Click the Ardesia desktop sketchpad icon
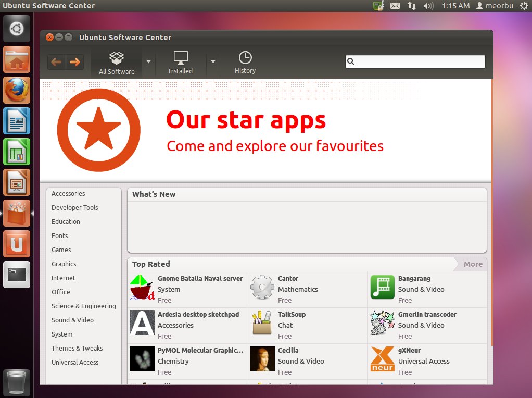Viewport: 532px width, 398px height. 142,324
